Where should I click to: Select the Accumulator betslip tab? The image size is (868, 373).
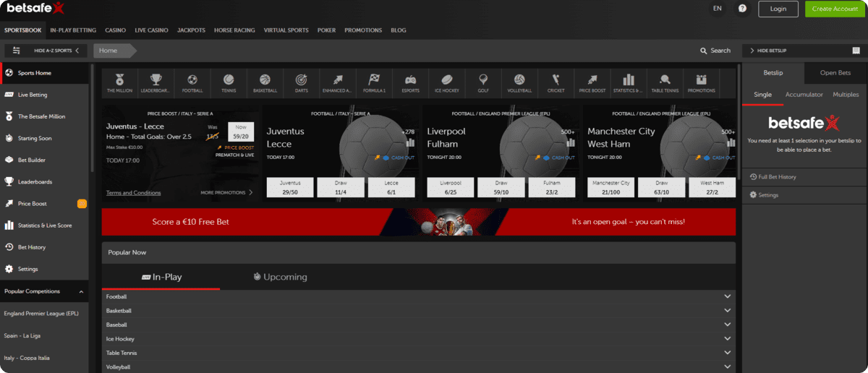pyautogui.click(x=804, y=95)
